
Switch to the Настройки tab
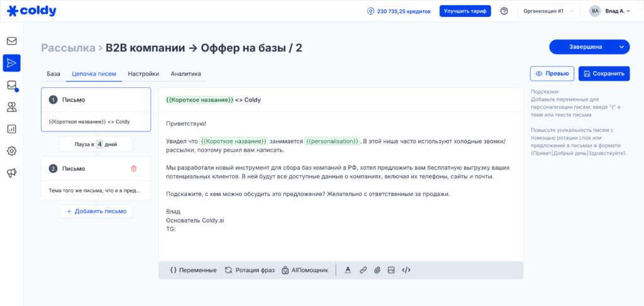[143, 74]
